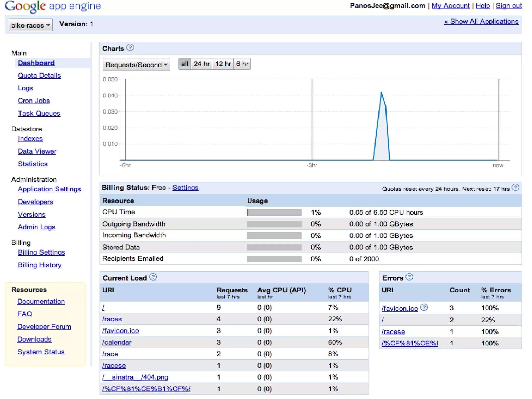Open /racese in the Errors table
532x399 pixels.
tap(393, 332)
